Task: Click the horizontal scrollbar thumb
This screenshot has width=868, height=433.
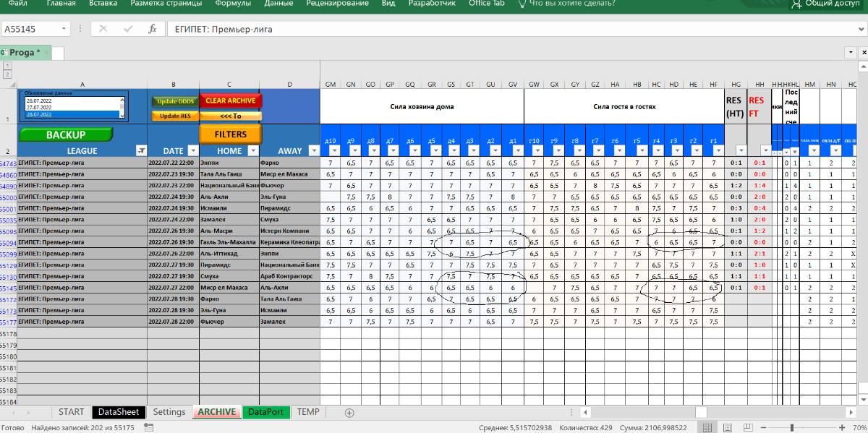Action: coord(701,412)
